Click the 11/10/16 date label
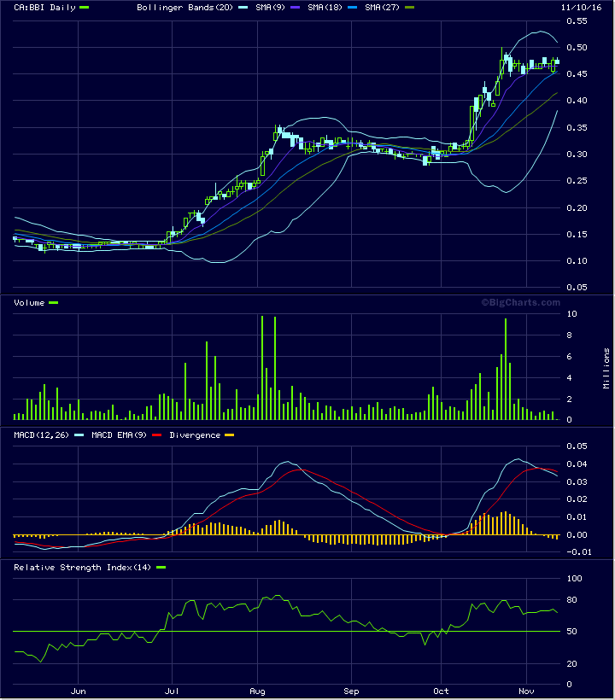 pyautogui.click(x=582, y=8)
